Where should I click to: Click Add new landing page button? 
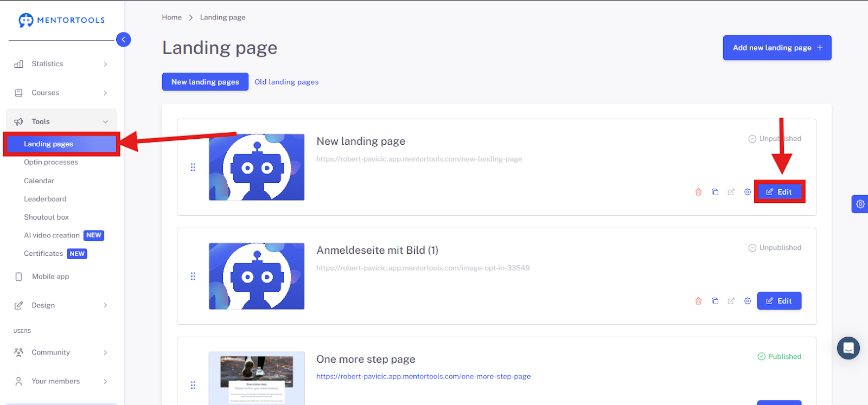tap(777, 48)
